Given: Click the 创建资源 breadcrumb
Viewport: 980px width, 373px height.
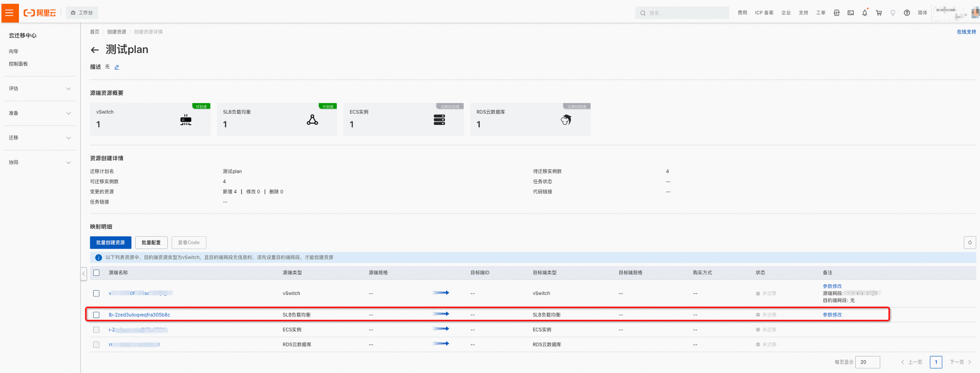Looking at the screenshot, I should point(116,32).
